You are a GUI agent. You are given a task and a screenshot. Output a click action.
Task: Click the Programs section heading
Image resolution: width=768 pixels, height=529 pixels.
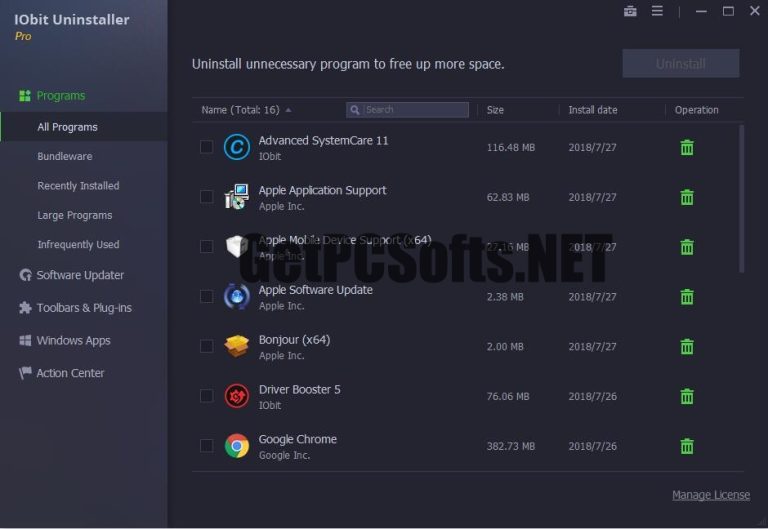(61, 96)
